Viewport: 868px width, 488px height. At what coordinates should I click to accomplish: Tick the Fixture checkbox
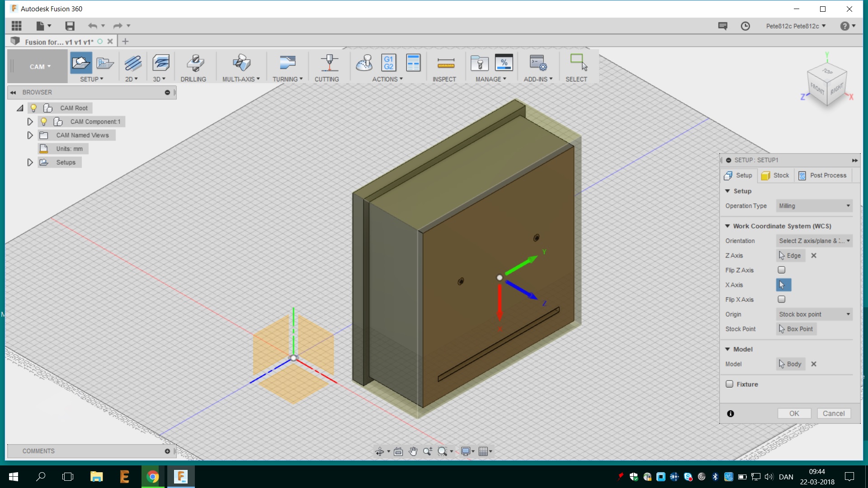(729, 384)
